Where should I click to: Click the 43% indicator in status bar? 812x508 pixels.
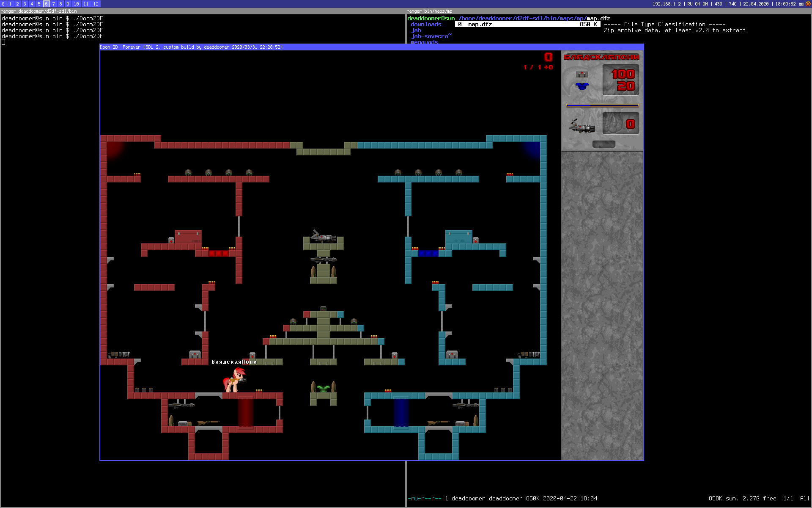(x=718, y=4)
